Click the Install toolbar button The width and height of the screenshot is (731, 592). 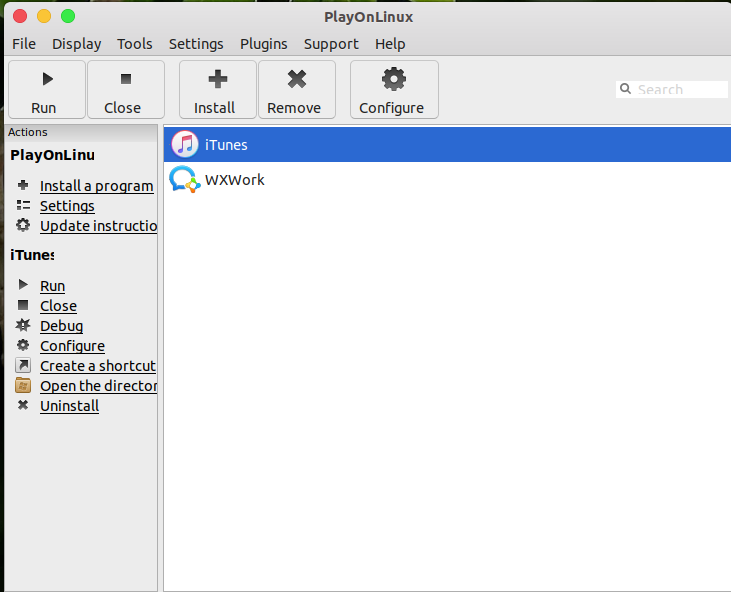tap(218, 89)
